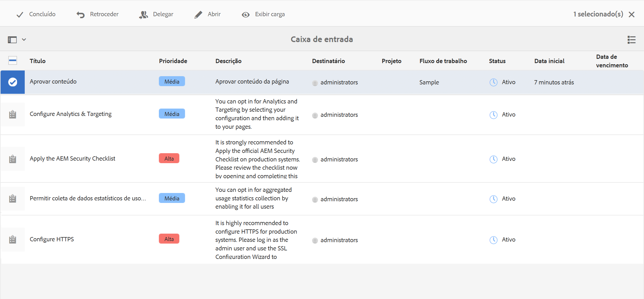644x299 pixels.
Task: Open the list view switcher icon
Action: pyautogui.click(x=631, y=40)
